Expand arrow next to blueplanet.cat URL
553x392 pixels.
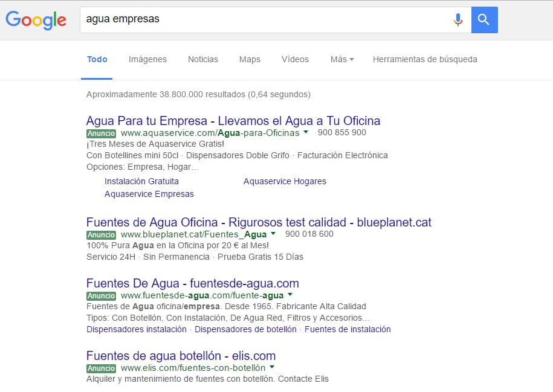(273, 233)
